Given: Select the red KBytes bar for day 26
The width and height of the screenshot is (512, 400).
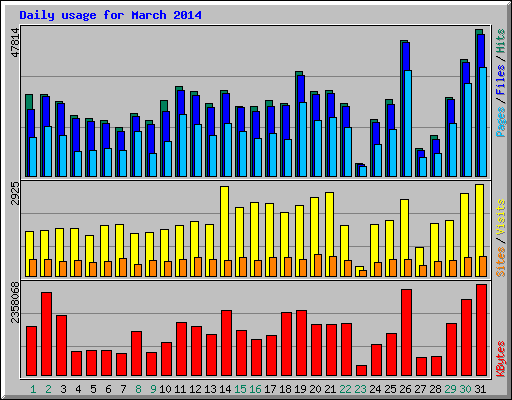Looking at the screenshot, I should point(407,333).
